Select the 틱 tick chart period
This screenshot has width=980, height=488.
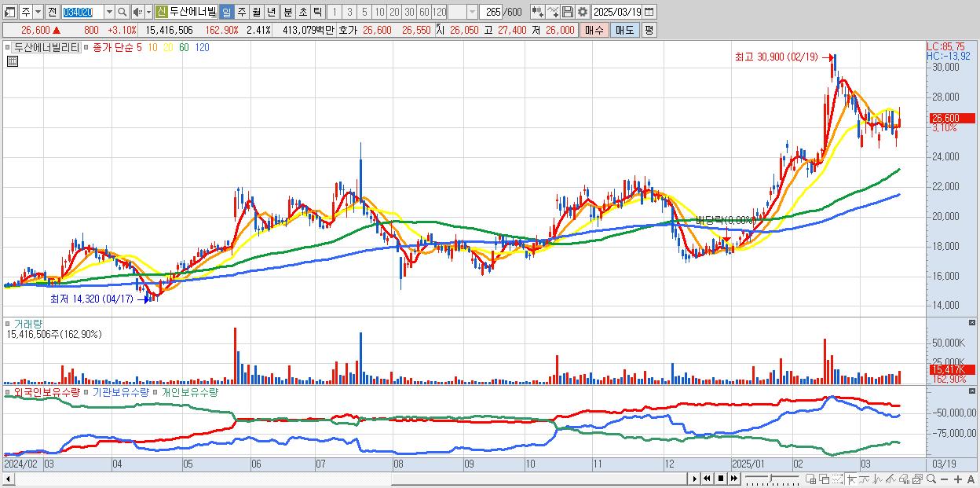pyautogui.click(x=317, y=12)
